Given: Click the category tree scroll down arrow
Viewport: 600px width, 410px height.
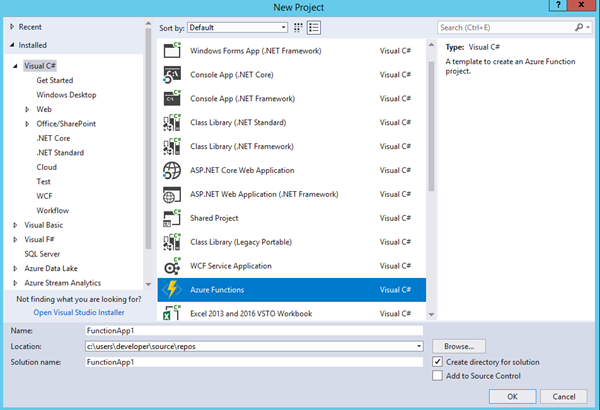Looking at the screenshot, I should (148, 284).
